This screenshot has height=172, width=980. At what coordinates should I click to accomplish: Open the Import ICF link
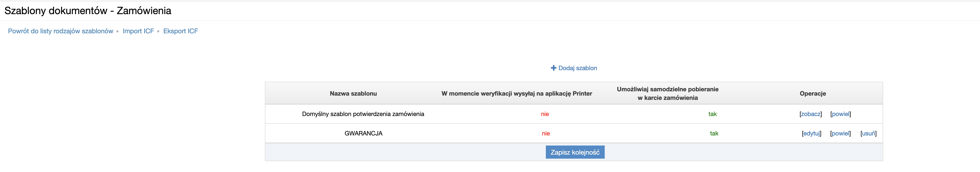point(138,31)
